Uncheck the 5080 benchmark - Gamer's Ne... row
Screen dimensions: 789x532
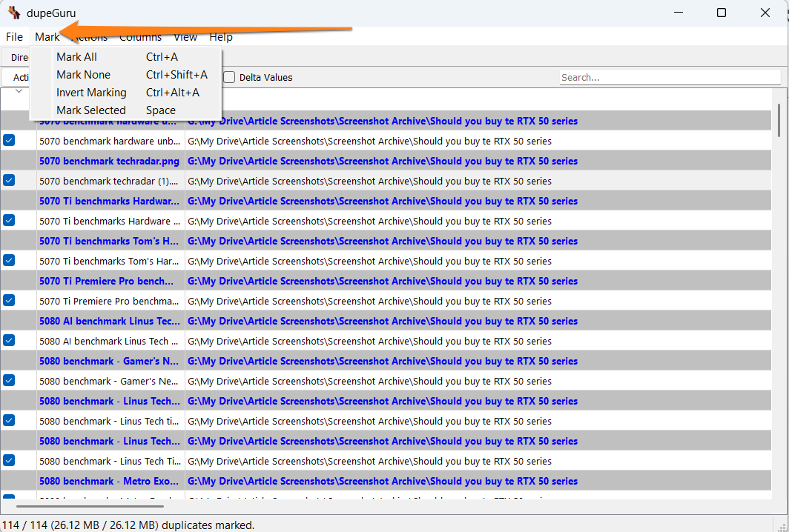pyautogui.click(x=9, y=380)
